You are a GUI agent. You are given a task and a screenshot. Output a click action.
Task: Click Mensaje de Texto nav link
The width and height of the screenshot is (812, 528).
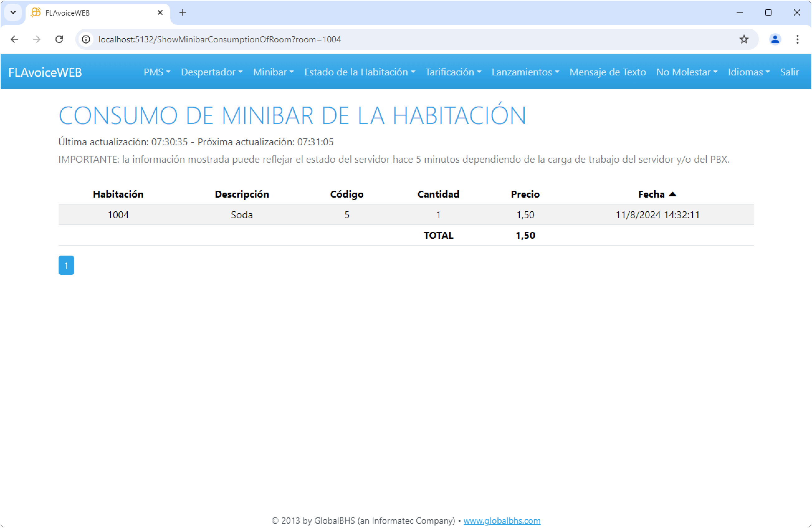coord(607,72)
